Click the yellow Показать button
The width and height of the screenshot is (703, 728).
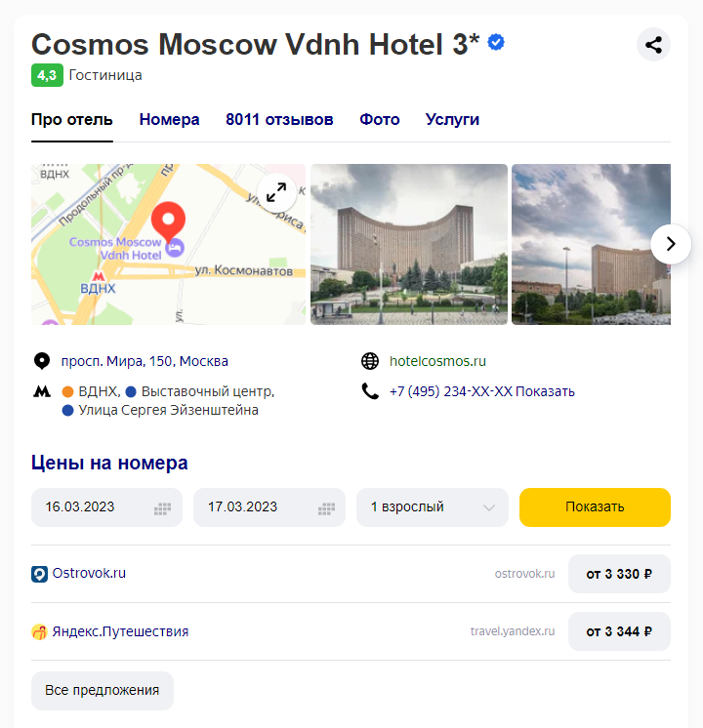595,507
